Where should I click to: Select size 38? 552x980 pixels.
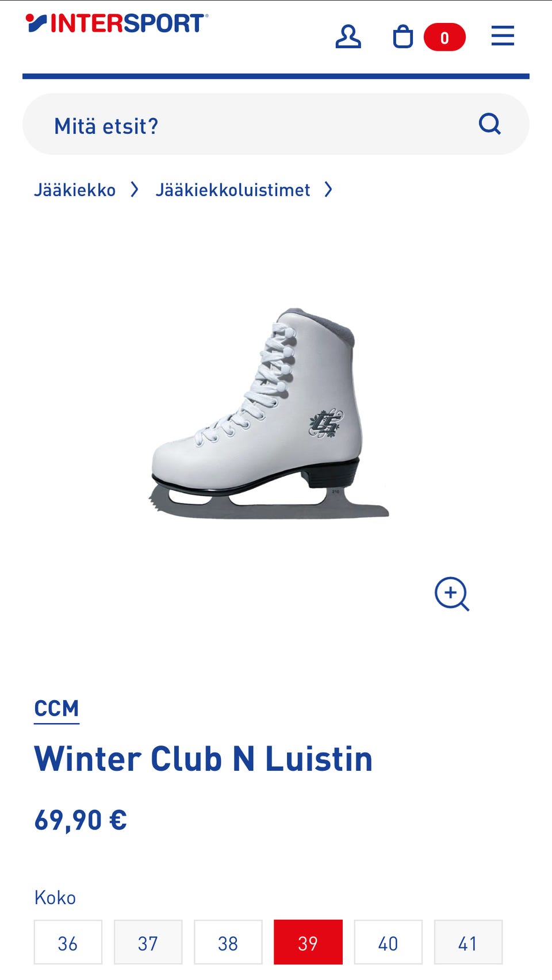pyautogui.click(x=228, y=942)
